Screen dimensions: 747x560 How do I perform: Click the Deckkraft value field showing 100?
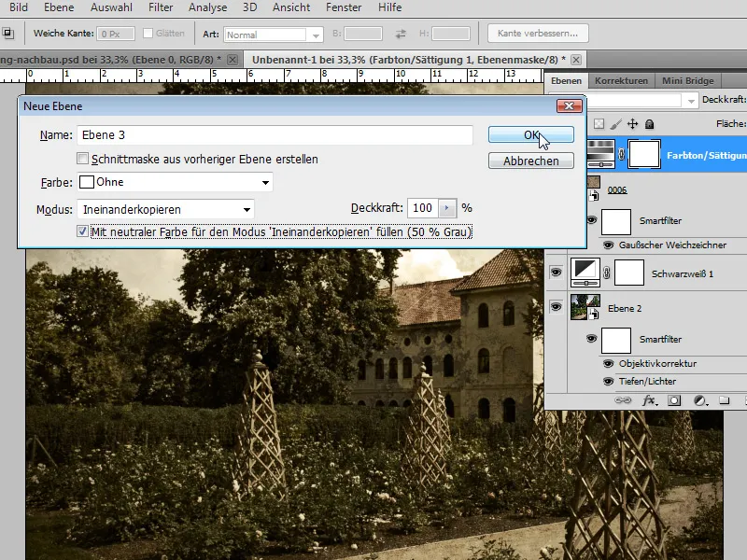pyautogui.click(x=423, y=208)
